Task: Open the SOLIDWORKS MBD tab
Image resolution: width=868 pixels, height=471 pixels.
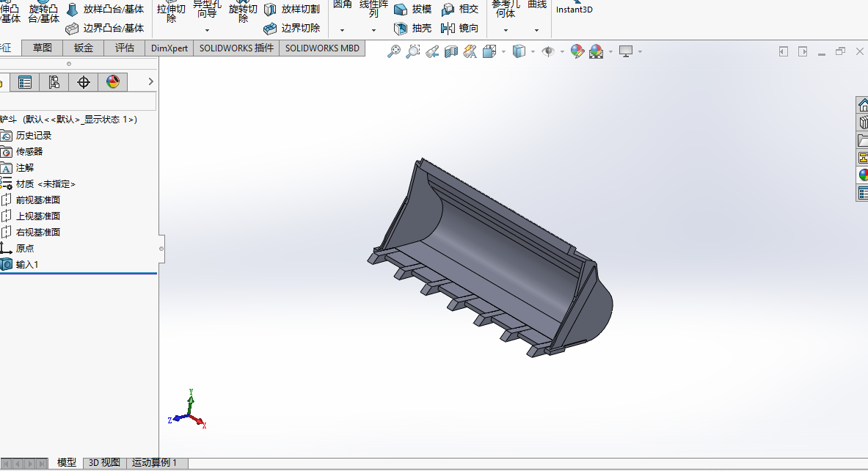Action: coord(322,48)
